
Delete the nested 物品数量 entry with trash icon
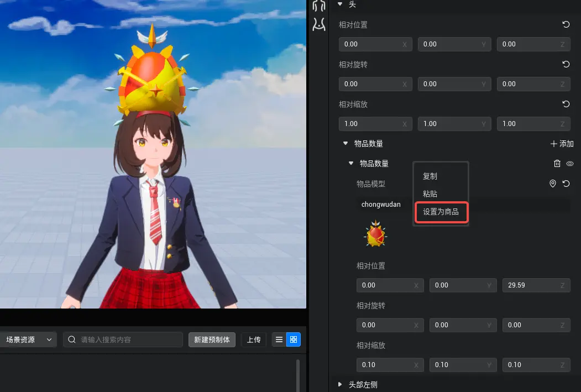click(557, 164)
